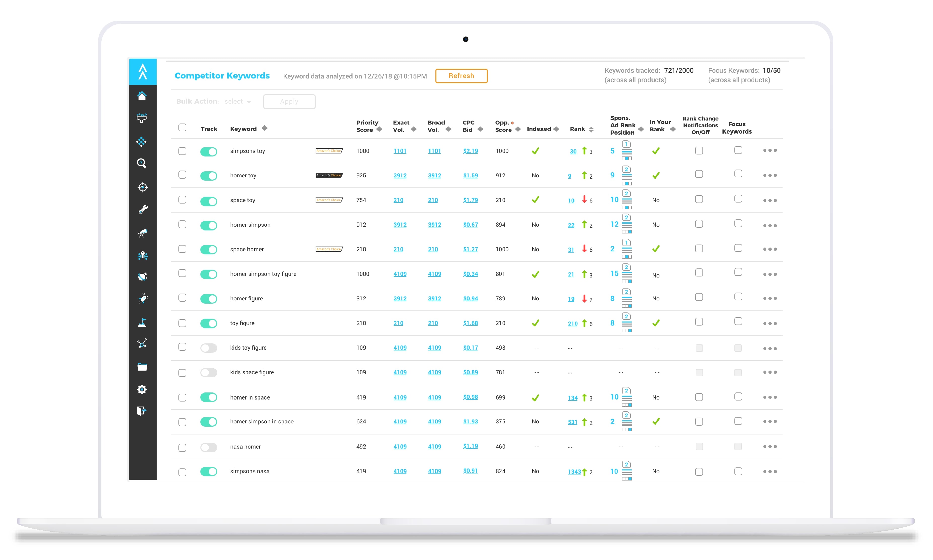This screenshot has height=560, width=933.
Task: Click the mountain flag sidebar icon
Action: [142, 323]
